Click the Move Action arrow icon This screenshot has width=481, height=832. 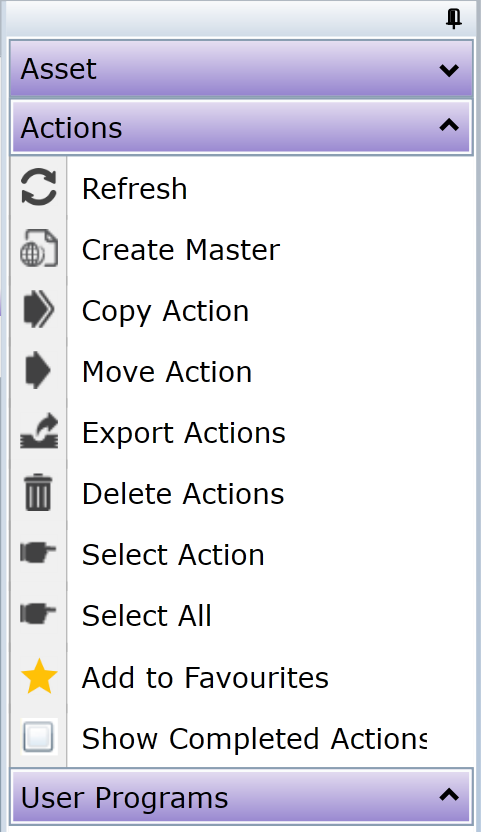pyautogui.click(x=38, y=370)
